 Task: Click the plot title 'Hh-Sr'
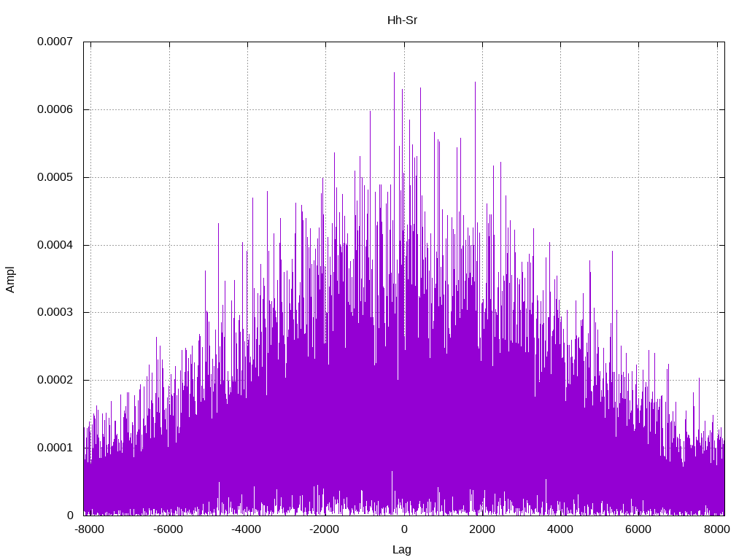click(x=402, y=20)
